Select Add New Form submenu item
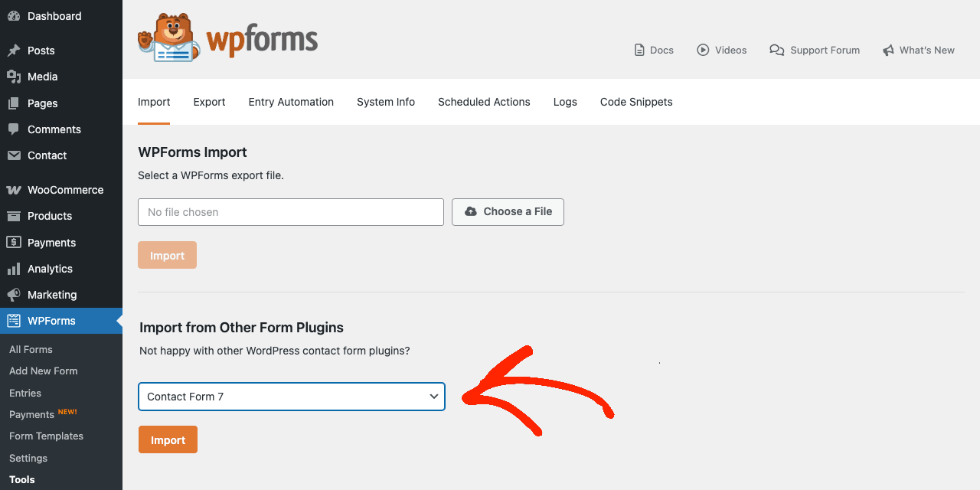This screenshot has width=980, height=490. click(44, 371)
